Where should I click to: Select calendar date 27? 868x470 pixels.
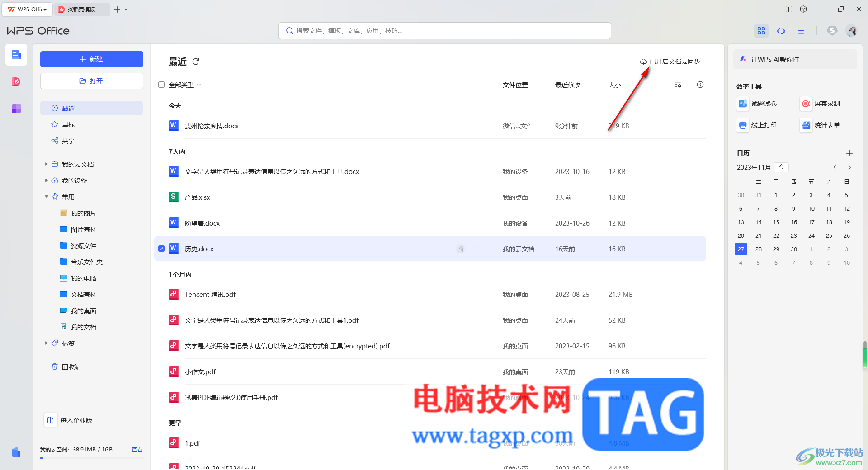coord(741,249)
